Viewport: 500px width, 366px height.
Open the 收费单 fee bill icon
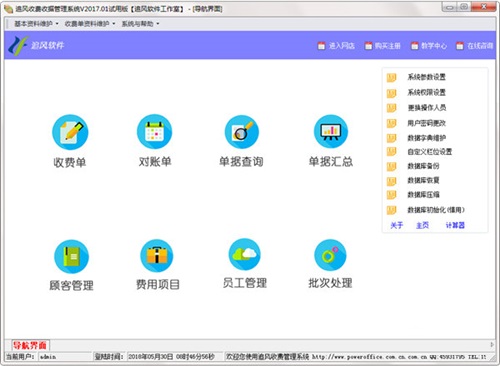[70, 132]
